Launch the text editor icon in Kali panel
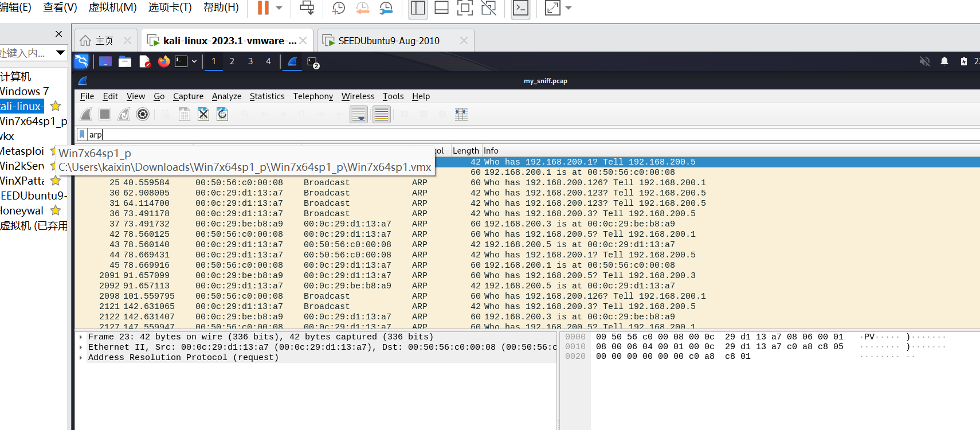 (144, 61)
